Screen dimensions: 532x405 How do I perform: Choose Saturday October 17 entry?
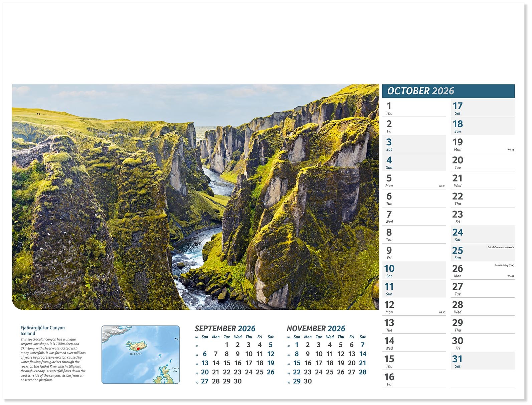tap(482, 108)
